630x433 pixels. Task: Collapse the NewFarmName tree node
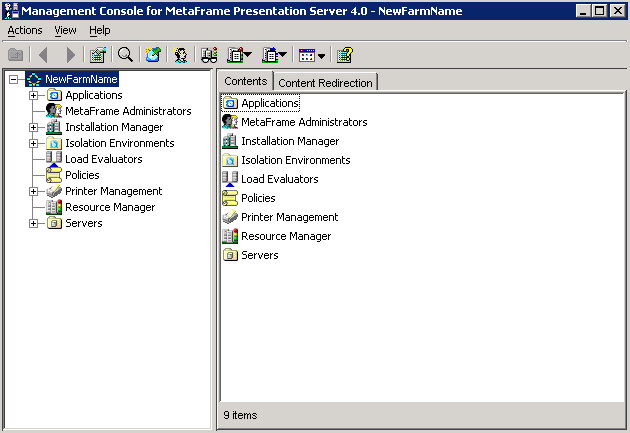tap(13, 79)
